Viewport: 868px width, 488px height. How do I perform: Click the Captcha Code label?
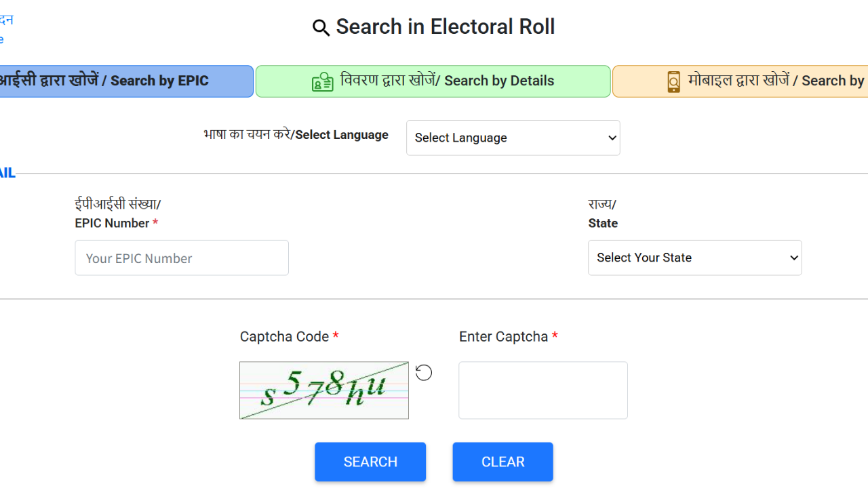click(x=284, y=337)
